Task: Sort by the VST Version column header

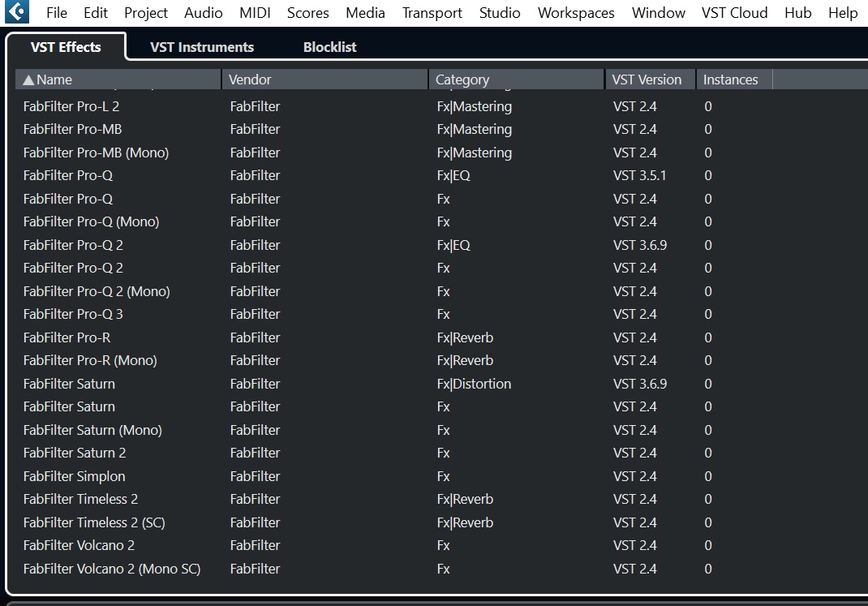Action: coord(651,80)
